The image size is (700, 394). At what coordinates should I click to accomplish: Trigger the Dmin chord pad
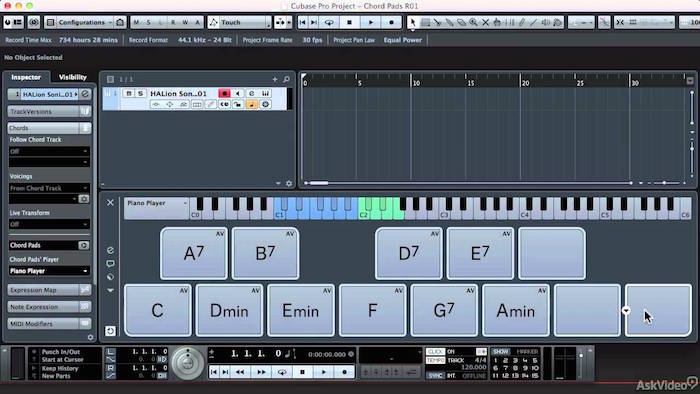[x=229, y=310]
